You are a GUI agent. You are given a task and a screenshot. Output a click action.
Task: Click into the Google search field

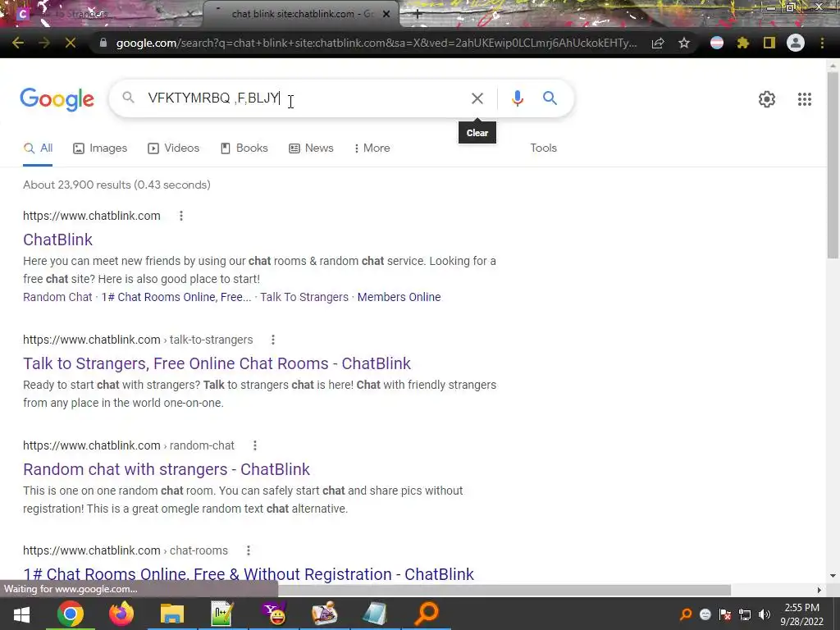click(303, 98)
